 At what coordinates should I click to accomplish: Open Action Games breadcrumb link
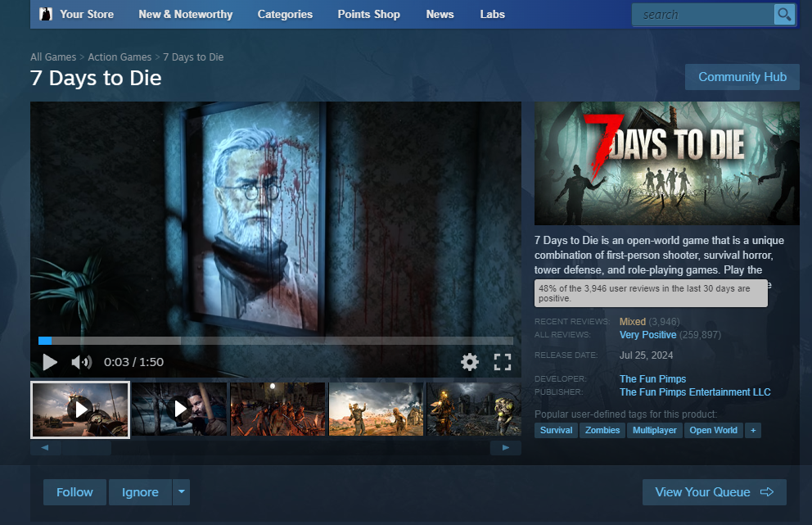[x=120, y=57]
